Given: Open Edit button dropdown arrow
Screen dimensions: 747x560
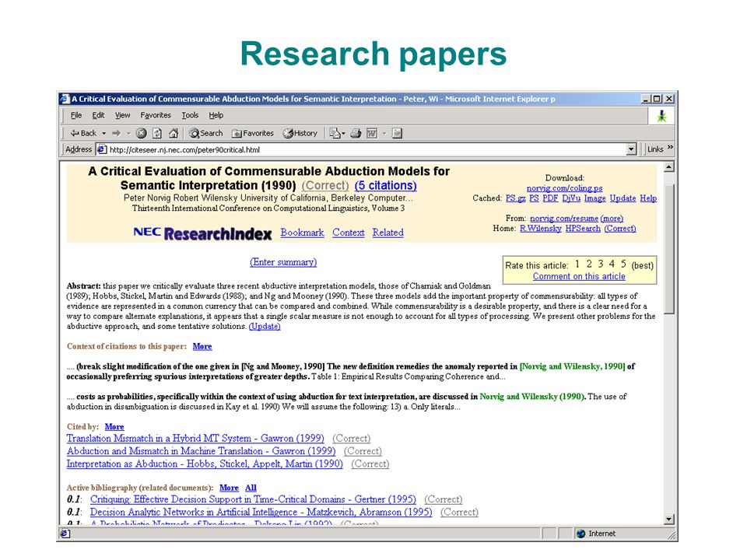Looking at the screenshot, I should click(384, 133).
